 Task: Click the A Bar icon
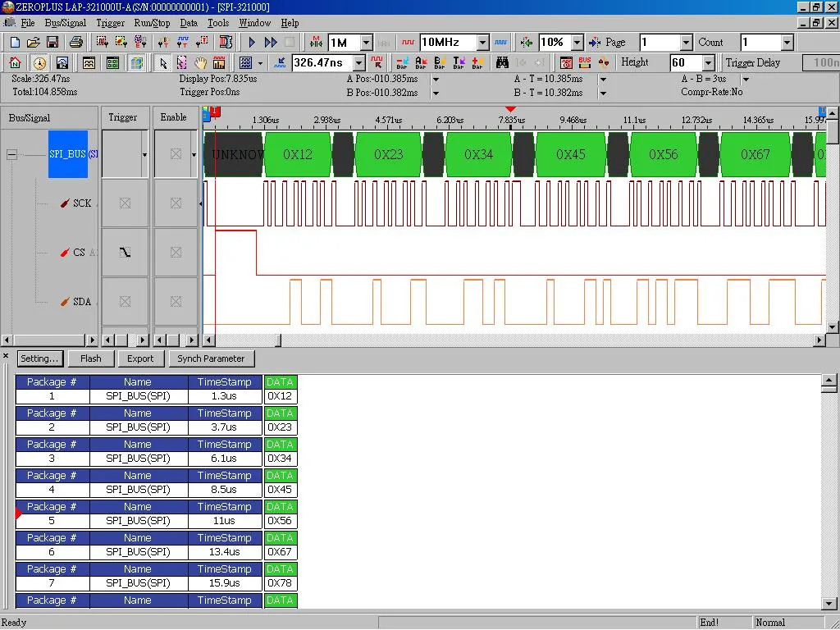tap(421, 62)
